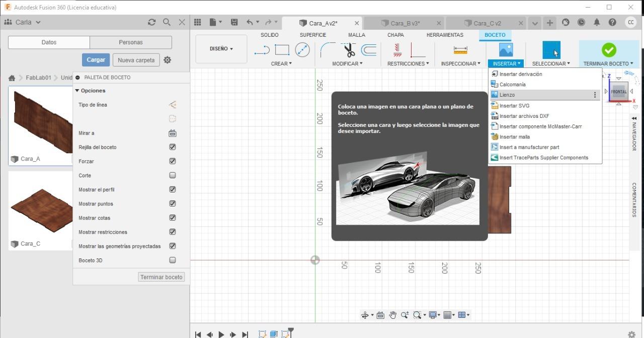Enable the Boceto 3D checkbox
644x338 pixels.
click(x=173, y=260)
